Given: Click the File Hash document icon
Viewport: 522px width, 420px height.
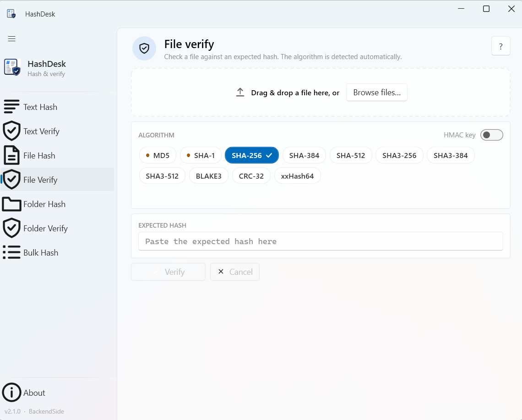Looking at the screenshot, I should (11, 155).
